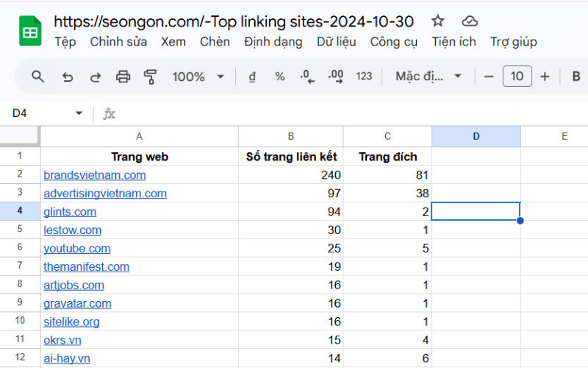Select cell with value 94
This screenshot has height=368, width=588.
[x=290, y=211]
